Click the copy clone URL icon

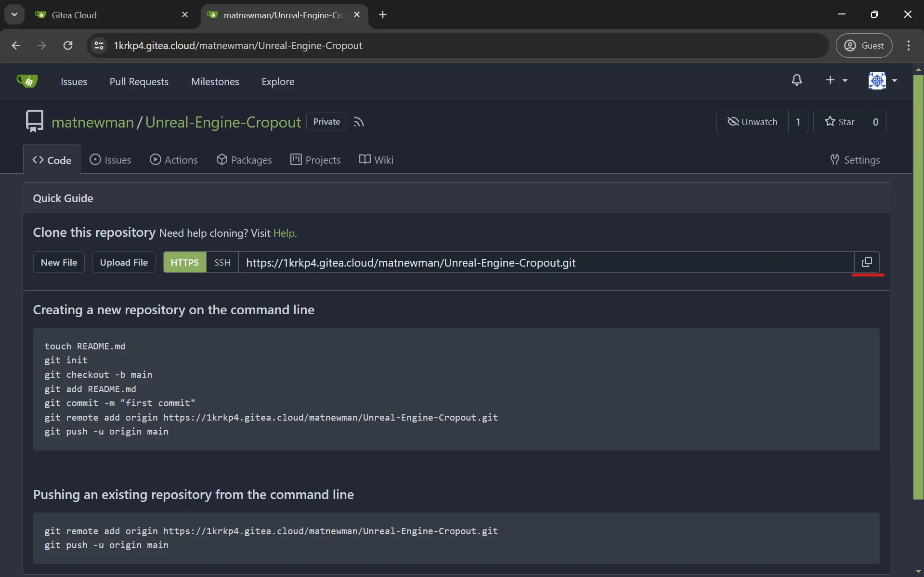tap(867, 262)
